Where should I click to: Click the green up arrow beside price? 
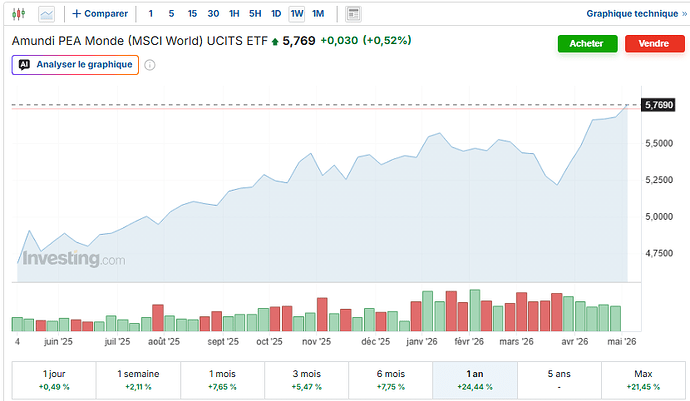(x=275, y=42)
